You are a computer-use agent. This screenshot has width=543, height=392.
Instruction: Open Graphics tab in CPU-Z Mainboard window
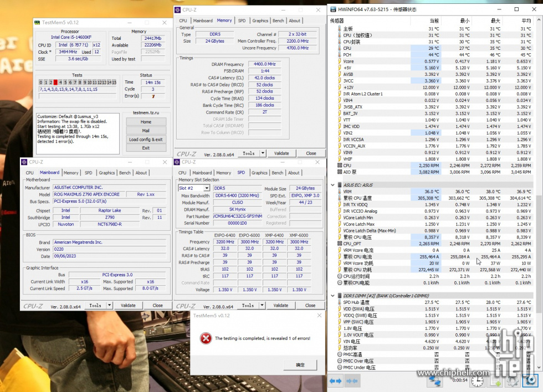pyautogui.click(x=106, y=173)
